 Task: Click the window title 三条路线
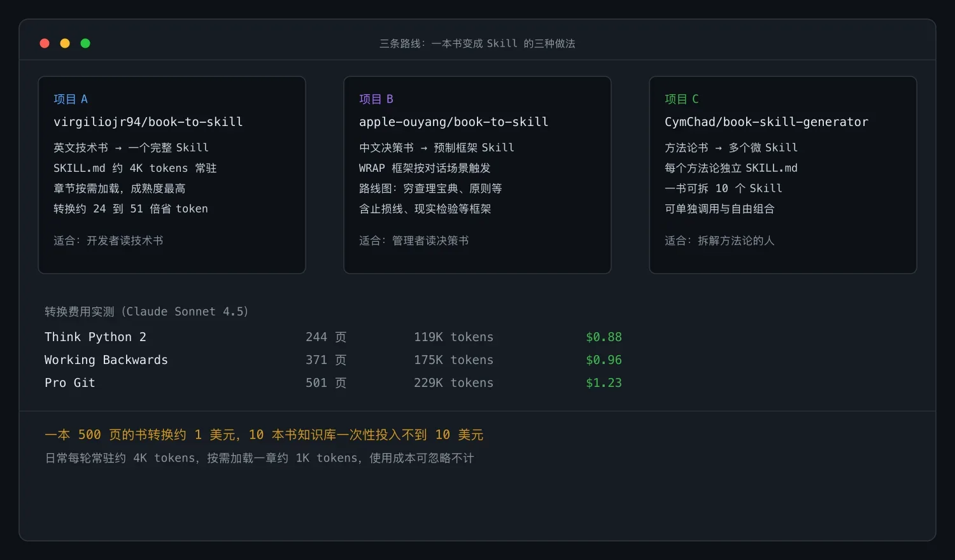(x=478, y=43)
